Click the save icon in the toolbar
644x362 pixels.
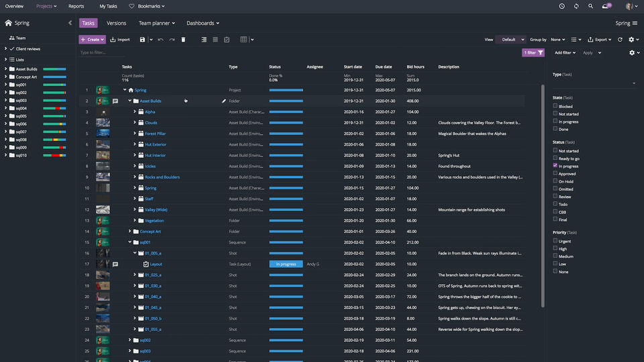pos(142,40)
